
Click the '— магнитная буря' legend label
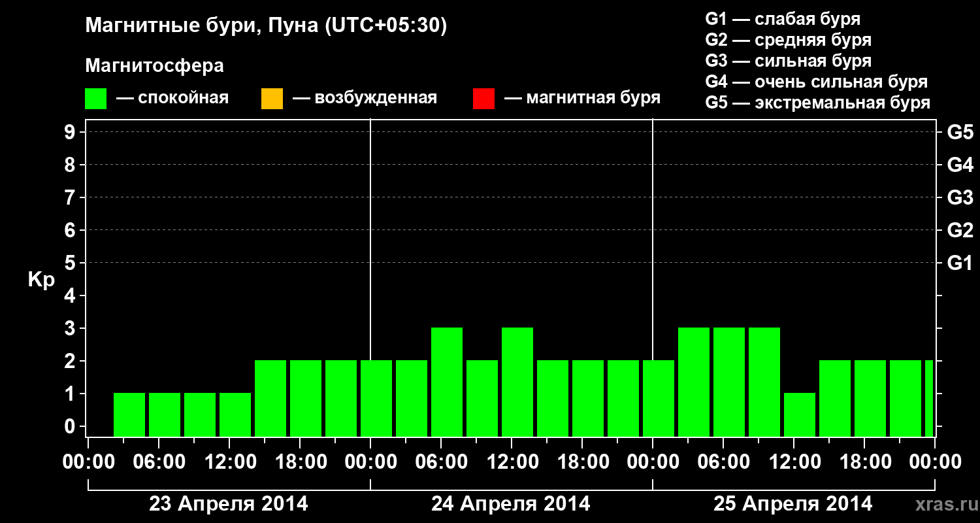tap(582, 99)
